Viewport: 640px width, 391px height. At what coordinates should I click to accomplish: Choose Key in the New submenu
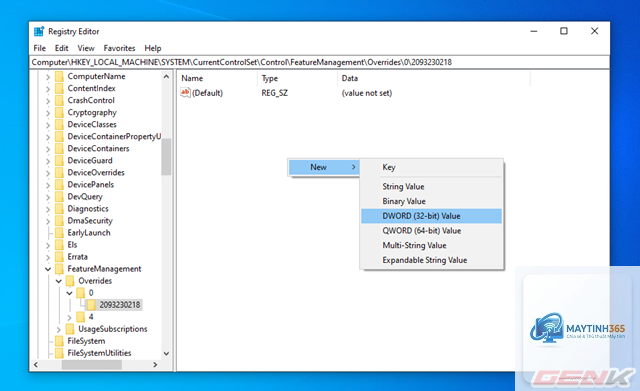pyautogui.click(x=431, y=167)
